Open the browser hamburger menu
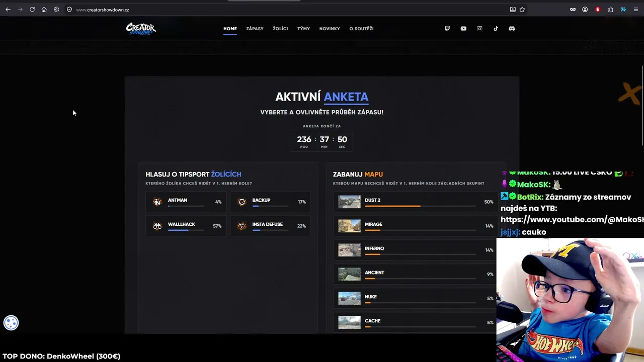 pos(636,10)
